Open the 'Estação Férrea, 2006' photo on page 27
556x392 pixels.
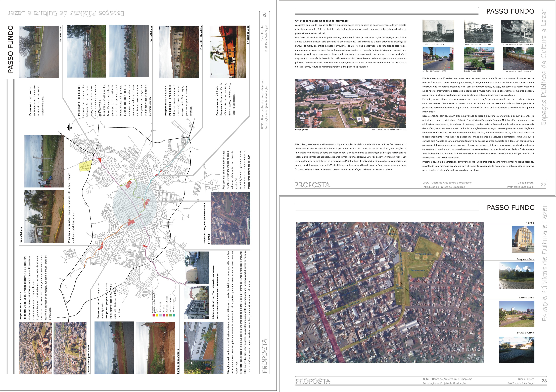(479, 58)
